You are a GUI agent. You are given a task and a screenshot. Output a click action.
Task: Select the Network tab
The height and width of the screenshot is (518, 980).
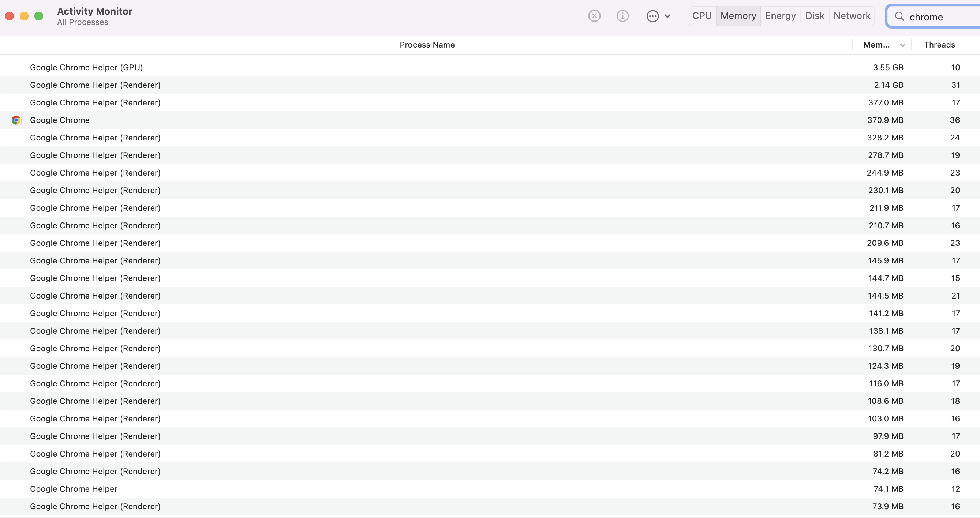852,16
